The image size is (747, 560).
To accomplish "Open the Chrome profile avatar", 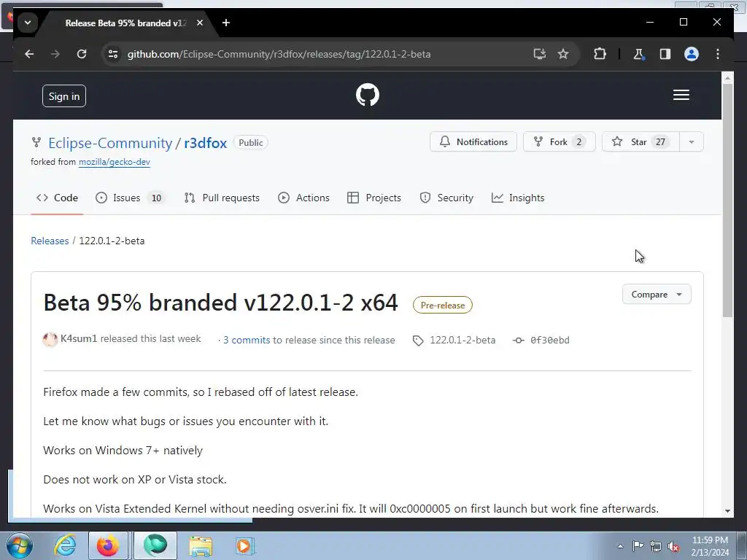I will point(692,54).
